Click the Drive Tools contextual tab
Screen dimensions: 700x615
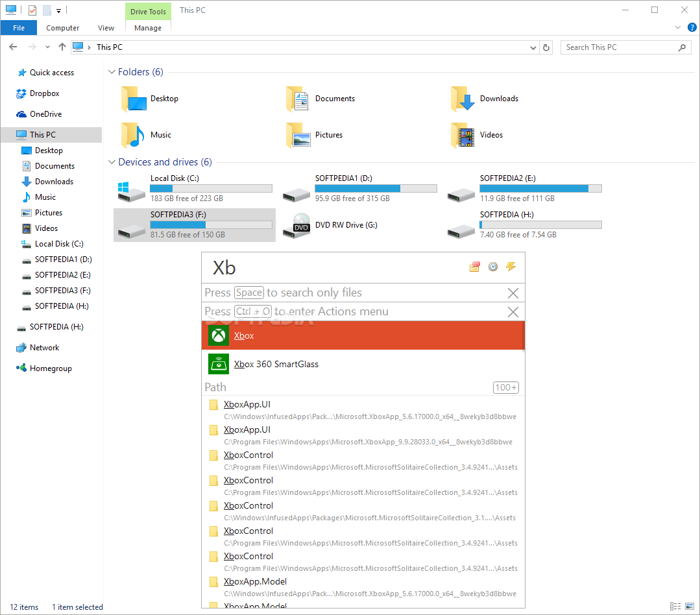tap(148, 12)
